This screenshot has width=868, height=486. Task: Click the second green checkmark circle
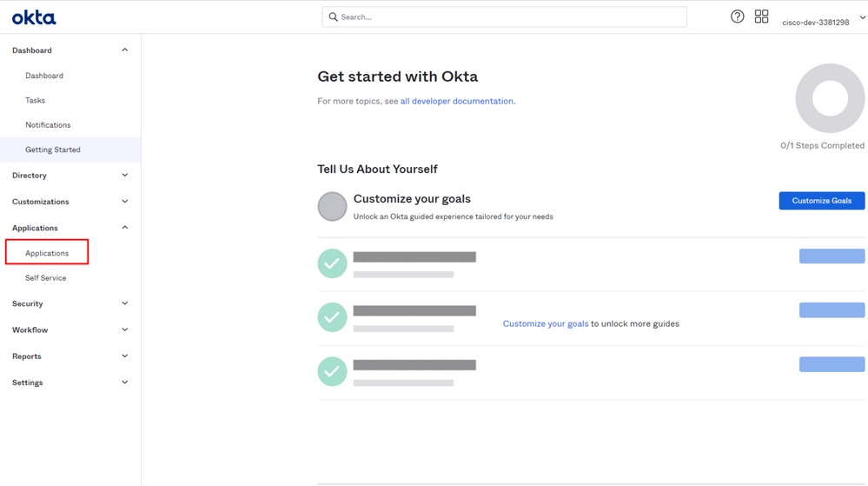click(332, 317)
